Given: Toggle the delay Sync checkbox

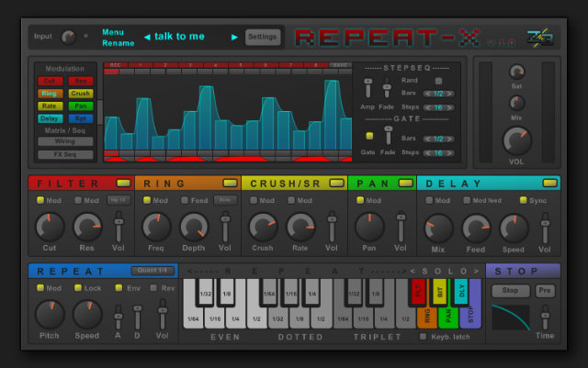Looking at the screenshot, I should coord(523,200).
